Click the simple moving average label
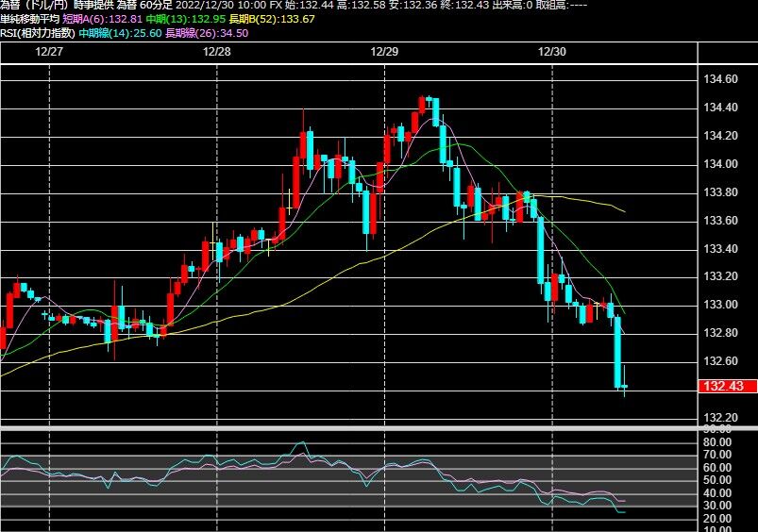The image size is (758, 532). coord(30,19)
